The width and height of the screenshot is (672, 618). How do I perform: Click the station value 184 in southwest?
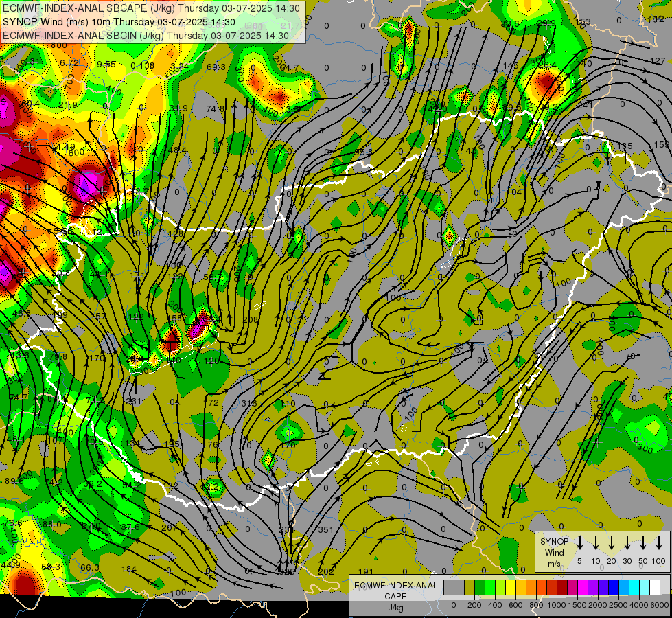[x=128, y=569]
